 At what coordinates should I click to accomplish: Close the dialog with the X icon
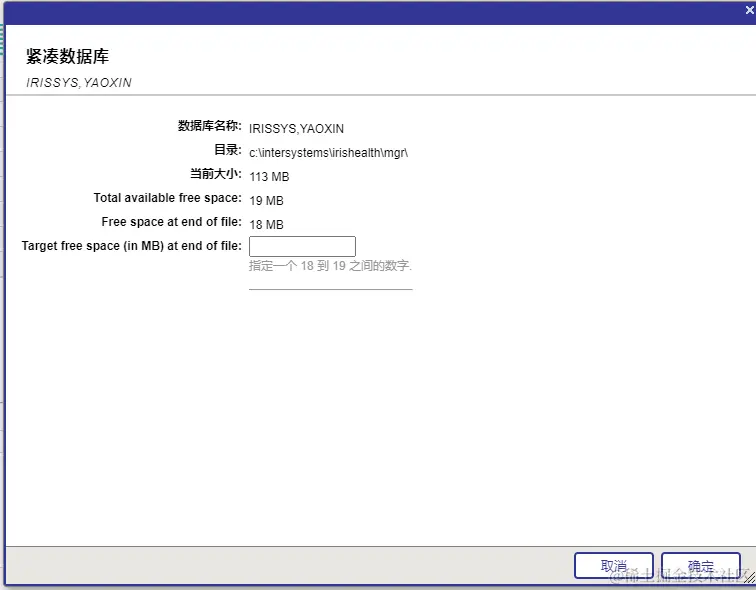tap(750, 10)
